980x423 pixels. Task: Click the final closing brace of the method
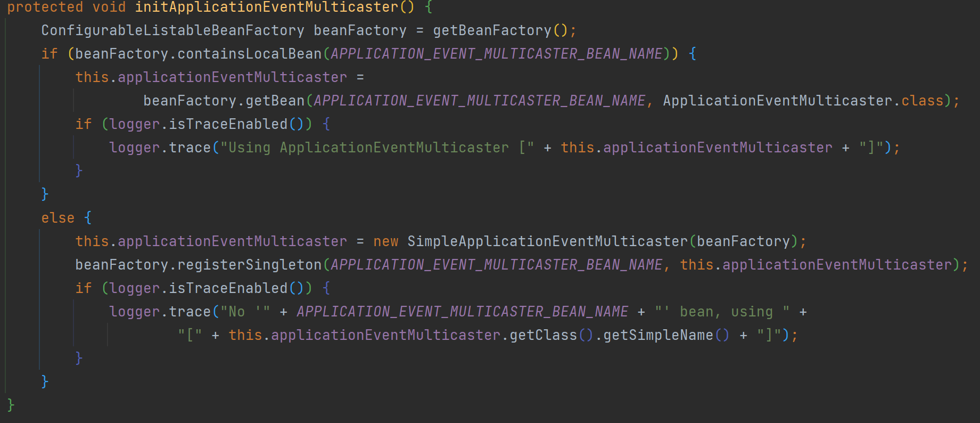[11, 405]
